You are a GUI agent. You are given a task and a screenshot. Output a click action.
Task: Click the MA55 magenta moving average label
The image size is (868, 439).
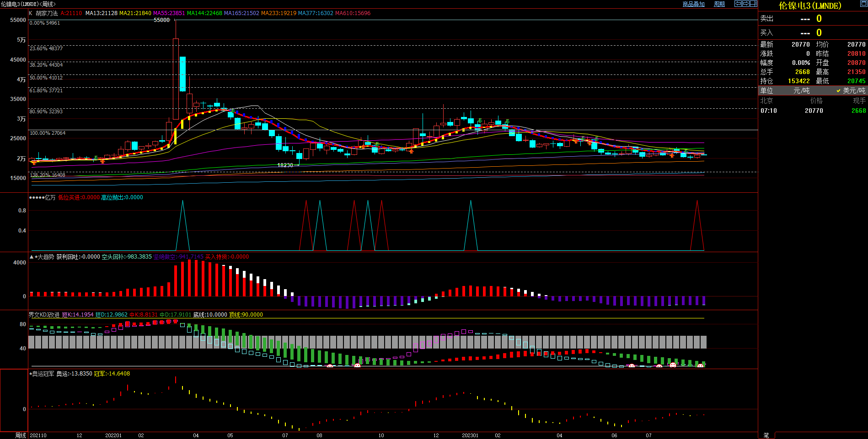click(x=169, y=13)
